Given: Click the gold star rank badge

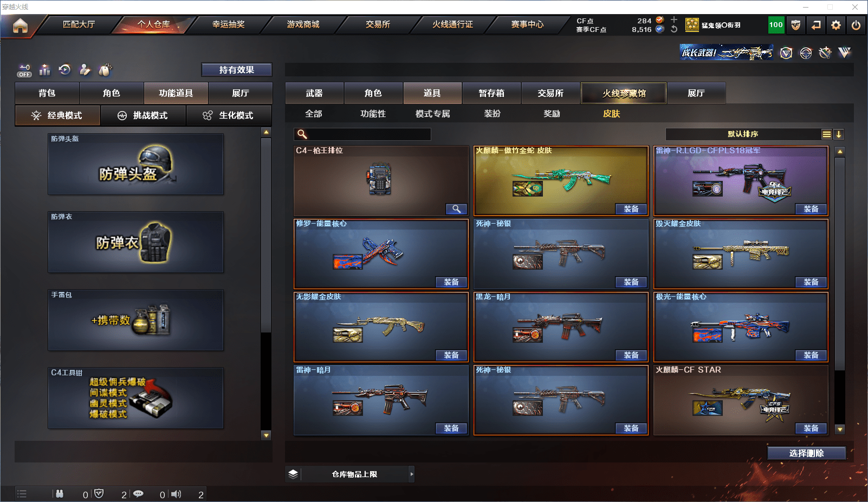Looking at the screenshot, I should pyautogui.click(x=692, y=24).
